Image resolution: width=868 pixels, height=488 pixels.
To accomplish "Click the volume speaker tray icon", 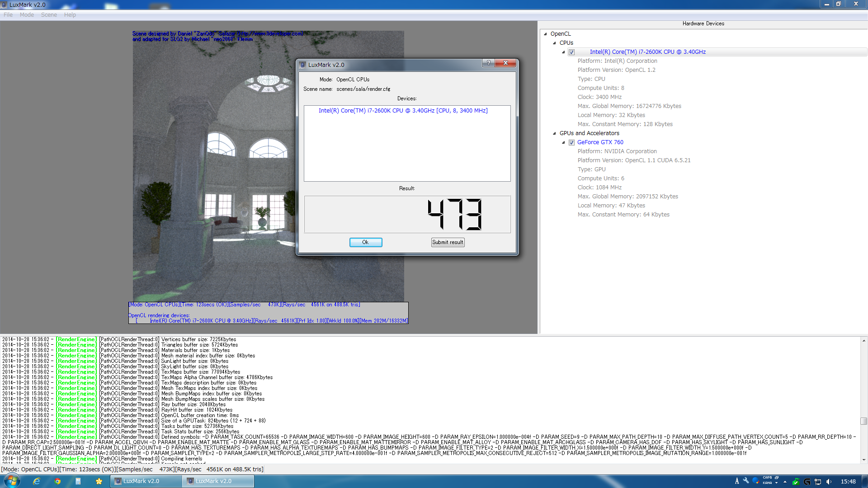I will pos(829,482).
